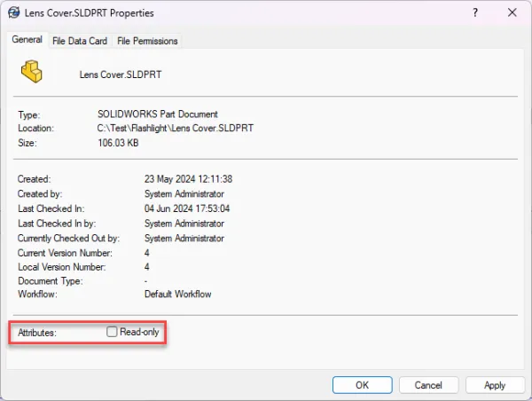
Task: Click the Last Checked In by value
Action: pos(184,224)
